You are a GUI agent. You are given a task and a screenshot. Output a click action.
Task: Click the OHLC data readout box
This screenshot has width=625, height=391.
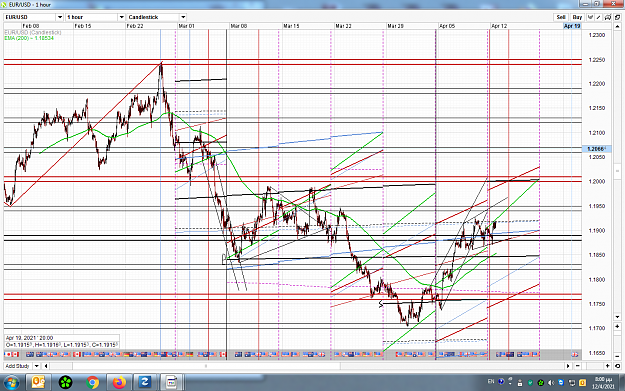62,342
